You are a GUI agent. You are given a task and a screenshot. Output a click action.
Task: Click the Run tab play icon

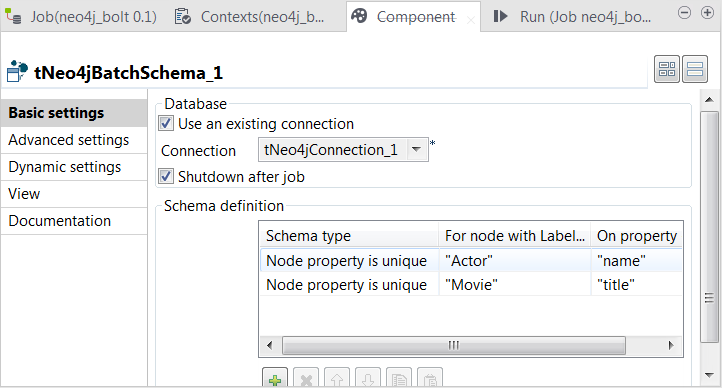[x=500, y=16]
